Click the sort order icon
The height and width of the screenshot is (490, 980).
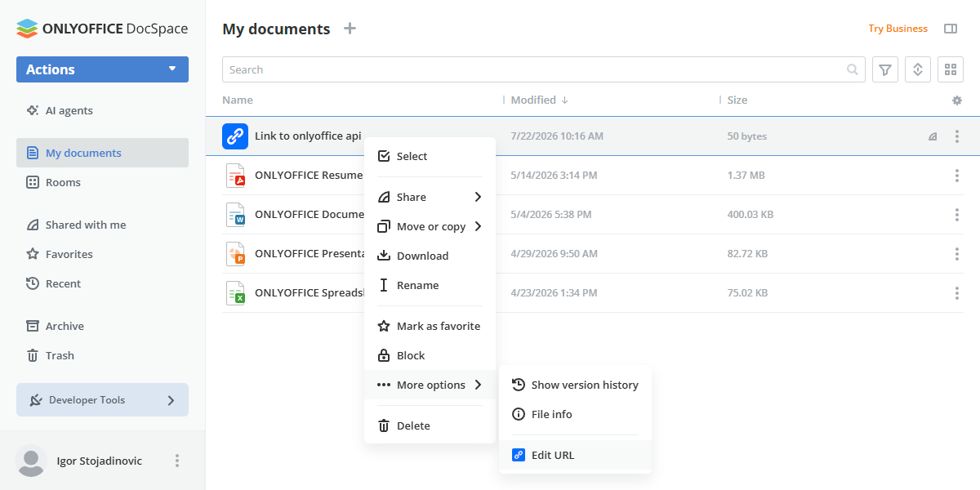point(918,69)
